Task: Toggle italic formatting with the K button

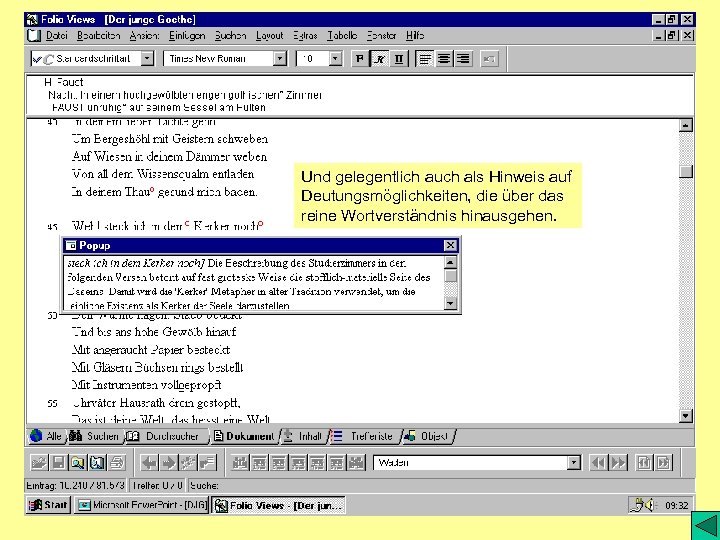Action: pyautogui.click(x=379, y=58)
